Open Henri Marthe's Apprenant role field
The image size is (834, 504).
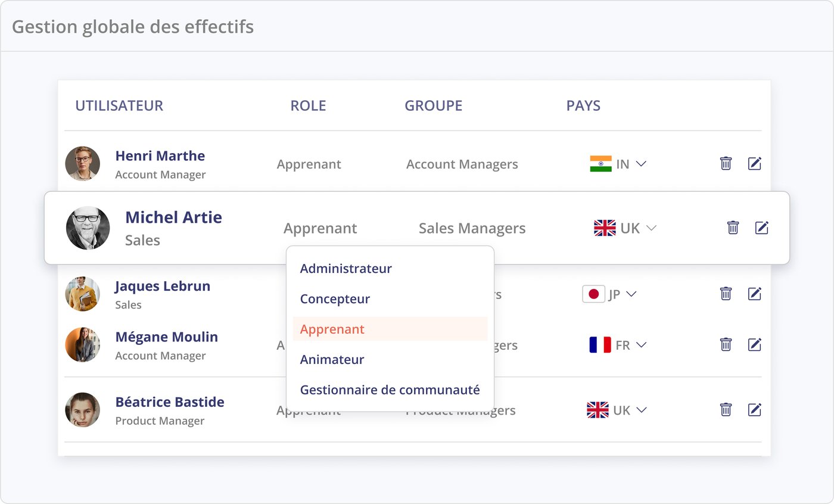tap(309, 164)
